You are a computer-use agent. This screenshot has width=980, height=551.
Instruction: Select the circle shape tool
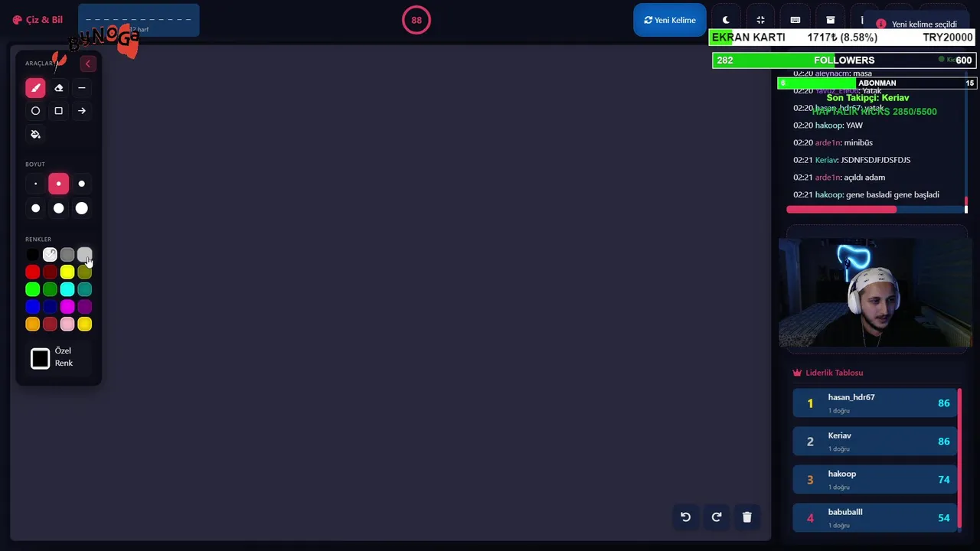click(35, 111)
